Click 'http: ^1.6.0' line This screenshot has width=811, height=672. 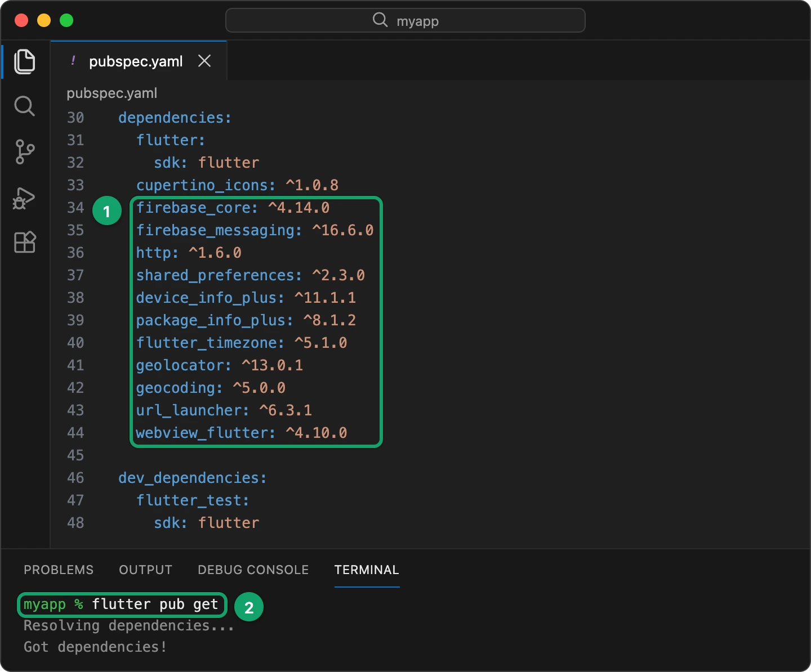point(189,253)
